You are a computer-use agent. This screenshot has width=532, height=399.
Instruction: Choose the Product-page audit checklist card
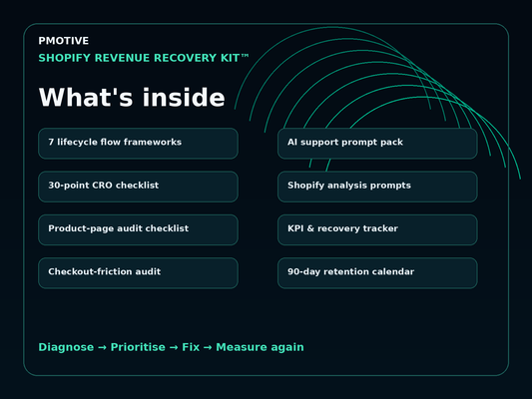coord(138,229)
